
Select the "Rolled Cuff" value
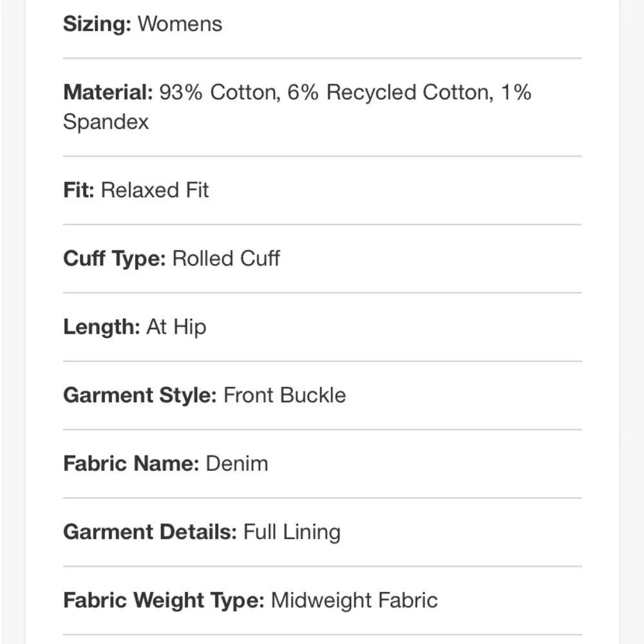(x=226, y=259)
